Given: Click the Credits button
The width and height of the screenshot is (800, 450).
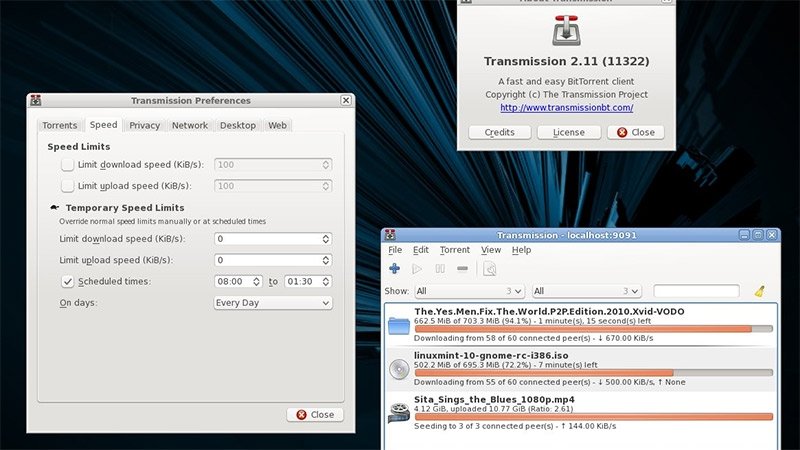Looking at the screenshot, I should (x=499, y=133).
